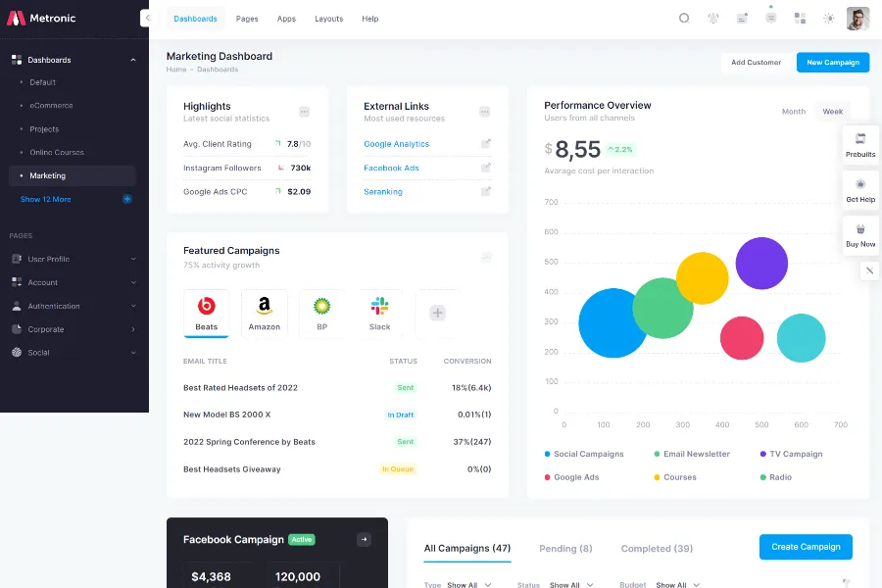Click the New Campaign button
Screen dimensions: 882x588
click(832, 62)
